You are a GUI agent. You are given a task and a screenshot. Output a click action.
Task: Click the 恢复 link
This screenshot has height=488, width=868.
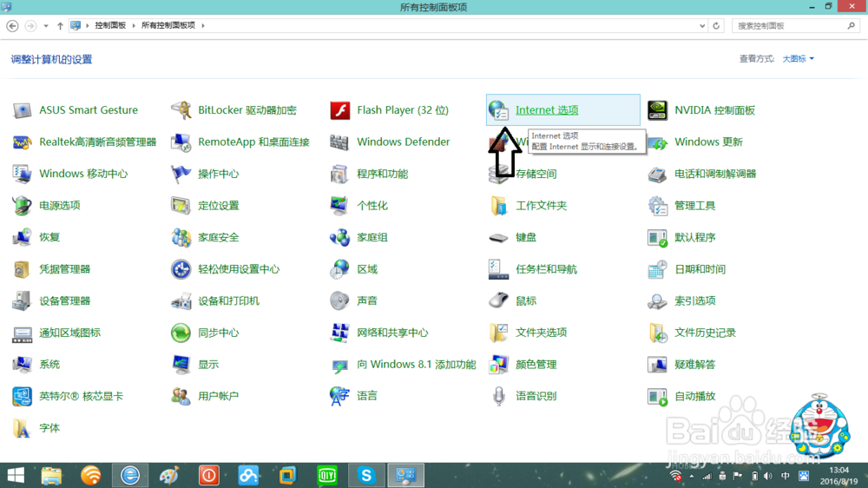tap(49, 237)
